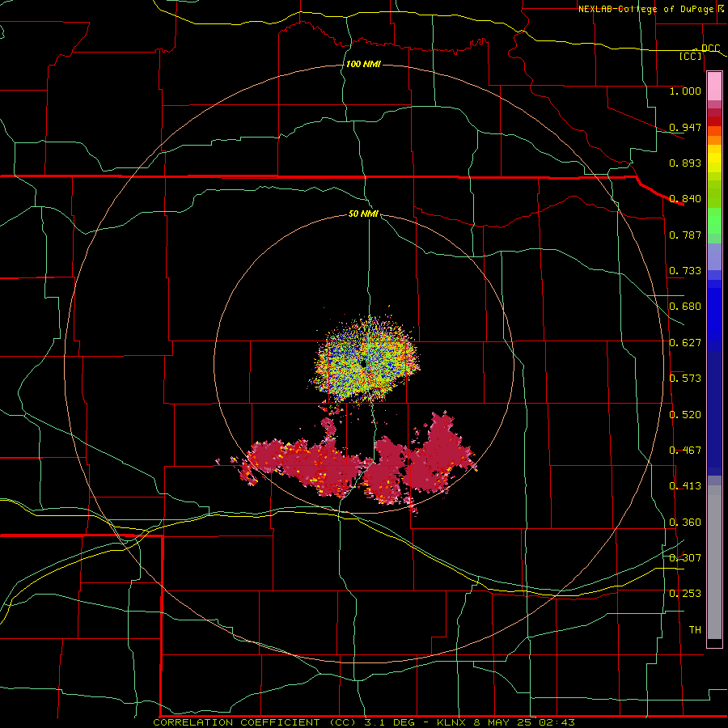Select the 1.000 value on color scale
The width and height of the screenshot is (728, 728).
685,91
